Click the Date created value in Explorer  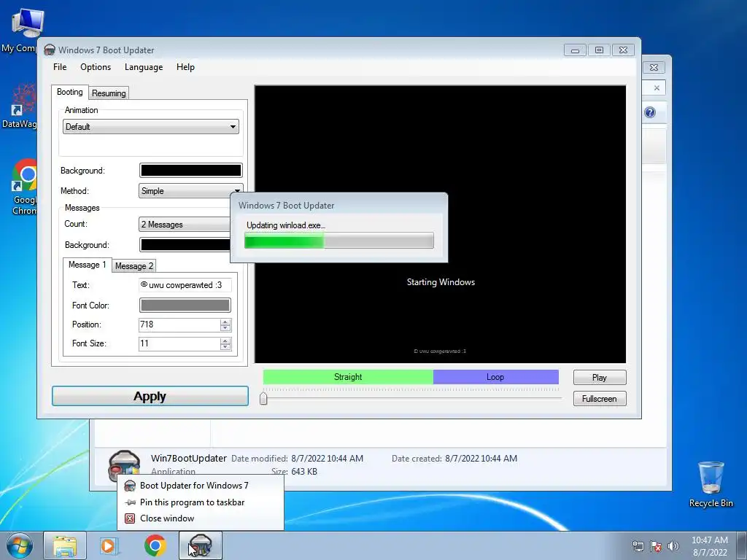[481, 459]
